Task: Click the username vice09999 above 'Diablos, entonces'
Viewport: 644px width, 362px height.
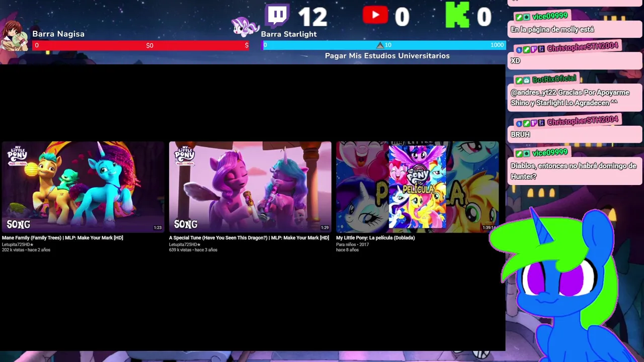Action: [x=549, y=152]
